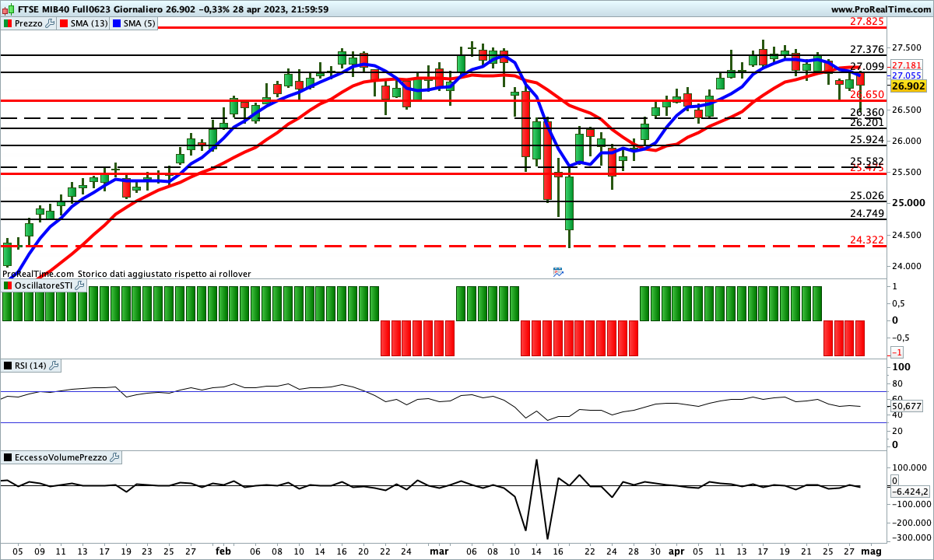Click the blue SMA (5) color swatch
This screenshot has width=934, height=560.
coord(117,23)
